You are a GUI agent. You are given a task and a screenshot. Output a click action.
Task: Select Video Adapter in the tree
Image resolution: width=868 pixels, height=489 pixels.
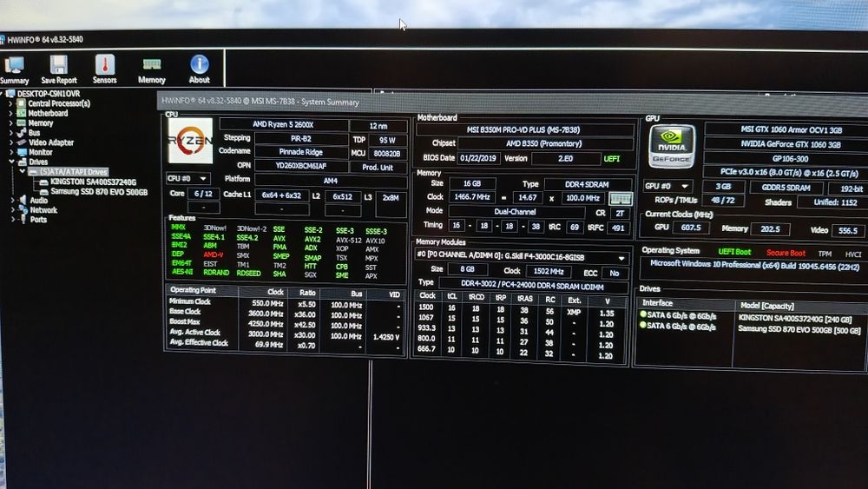(51, 143)
